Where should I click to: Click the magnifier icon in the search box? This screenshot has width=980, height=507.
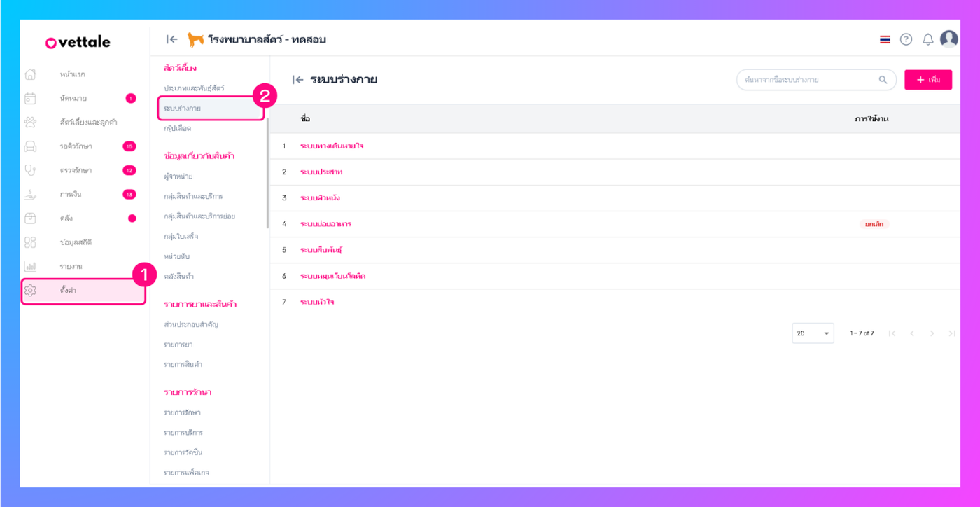(x=883, y=80)
